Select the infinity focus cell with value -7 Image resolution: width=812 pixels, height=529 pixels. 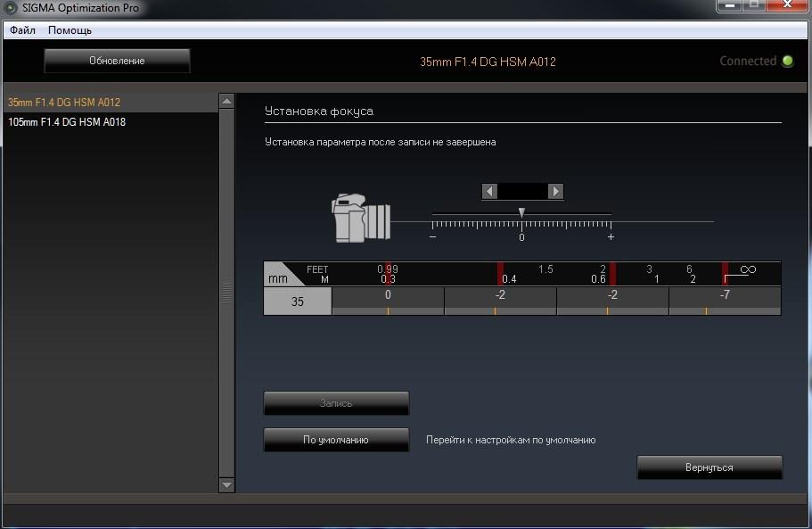(725, 301)
